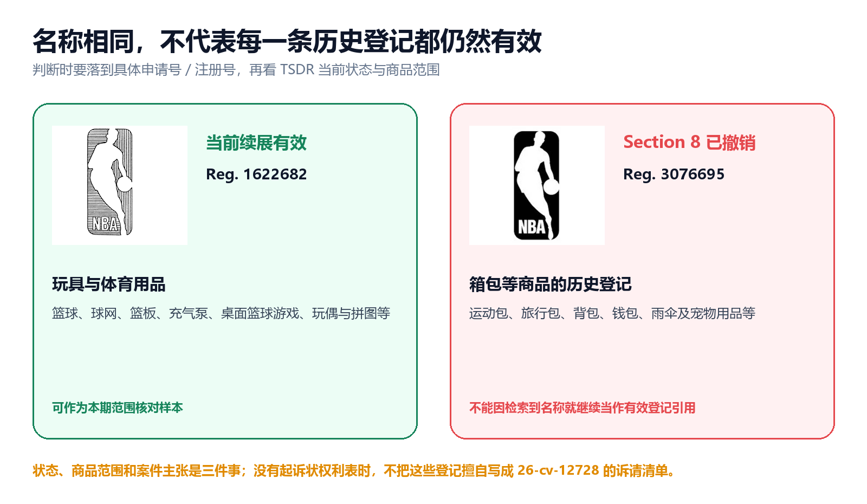Click the solid black NBA logo thumbnail

click(537, 185)
